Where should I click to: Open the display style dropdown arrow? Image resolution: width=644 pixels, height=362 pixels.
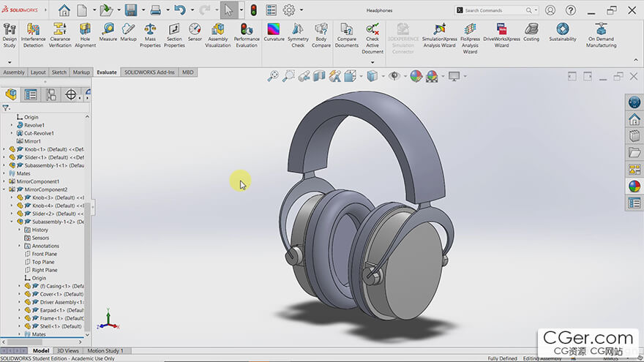[383, 76]
